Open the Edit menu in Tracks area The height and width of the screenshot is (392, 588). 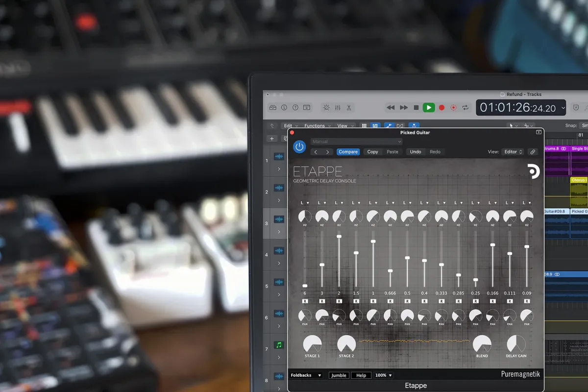click(291, 126)
